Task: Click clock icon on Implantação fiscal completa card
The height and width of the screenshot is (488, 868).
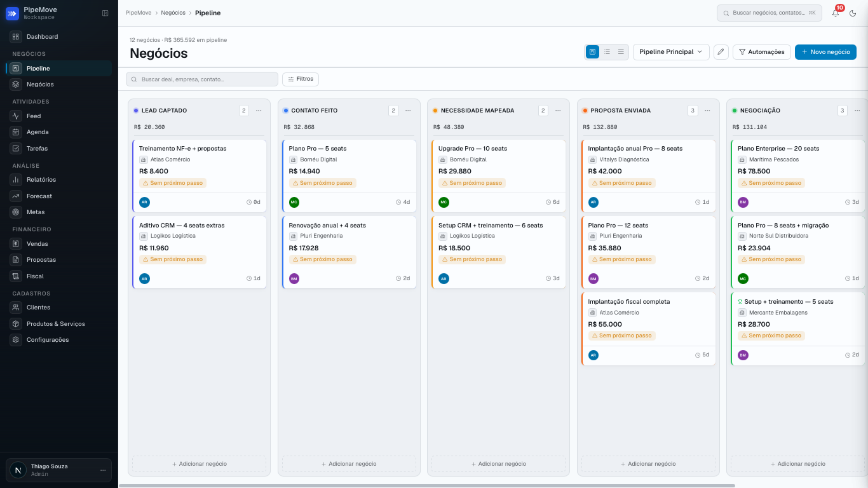Action: coord(698,355)
